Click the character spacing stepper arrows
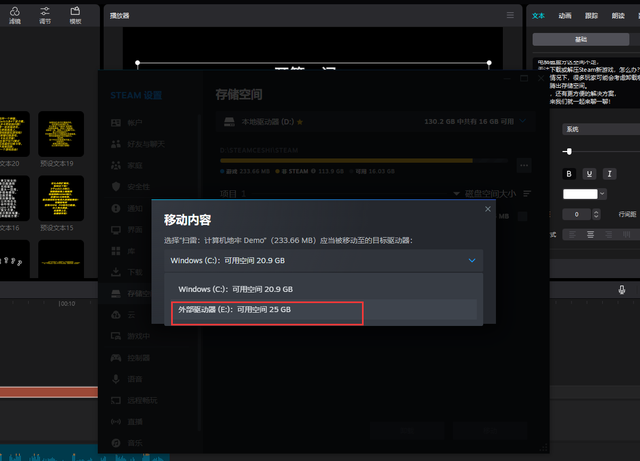The width and height of the screenshot is (640, 461). coord(596,214)
